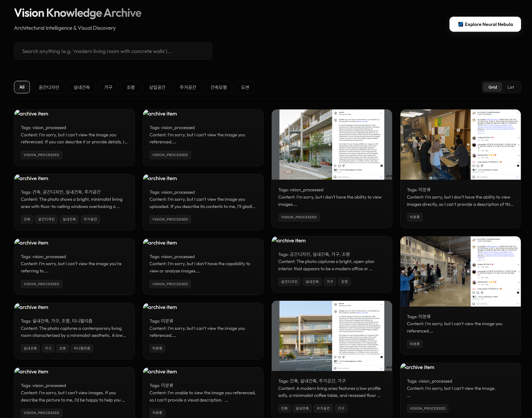This screenshot has height=418, width=532.
Task: Like seulgi.liv's comment via heart icon
Action: click(x=519, y=138)
